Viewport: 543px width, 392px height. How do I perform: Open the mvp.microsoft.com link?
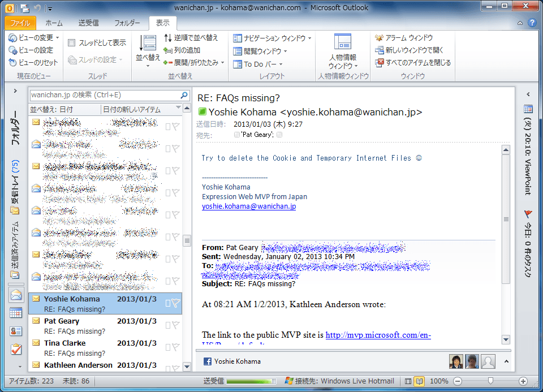click(x=378, y=335)
